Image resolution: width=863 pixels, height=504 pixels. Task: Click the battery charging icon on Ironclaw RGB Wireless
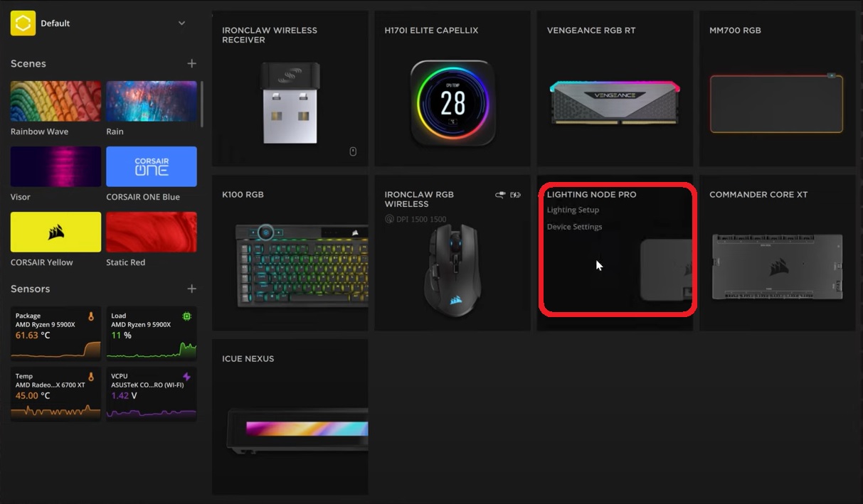coord(515,194)
